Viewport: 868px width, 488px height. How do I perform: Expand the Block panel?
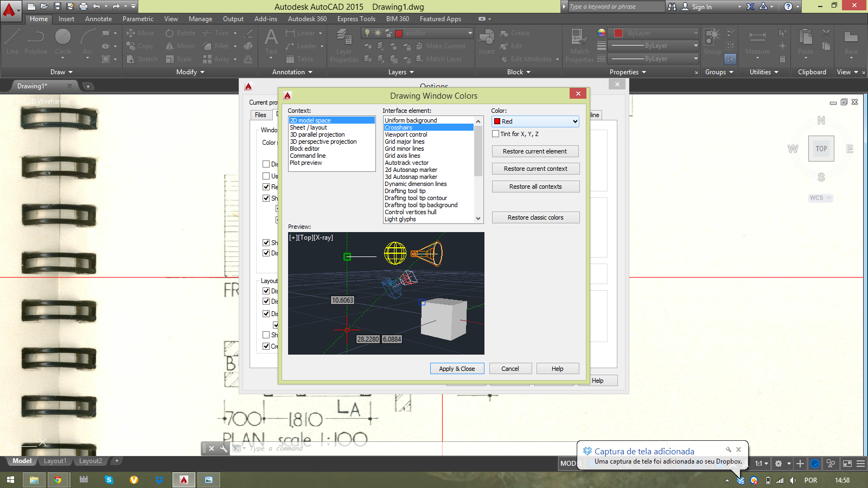pos(519,72)
